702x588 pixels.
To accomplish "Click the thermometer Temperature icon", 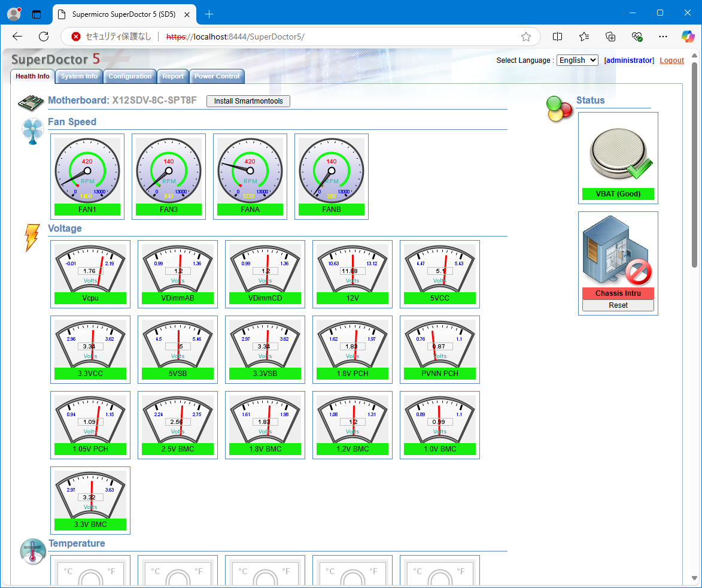I will [33, 551].
